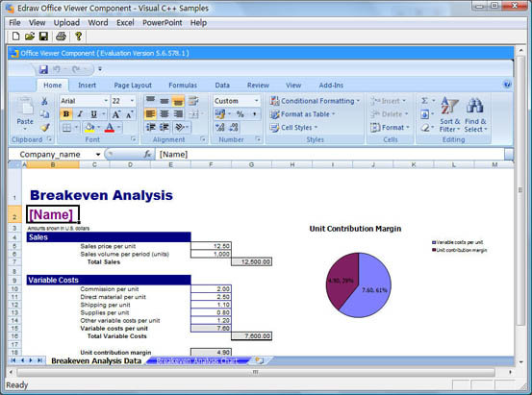
Task: Click the Print toolbar icon
Action: 61,37
